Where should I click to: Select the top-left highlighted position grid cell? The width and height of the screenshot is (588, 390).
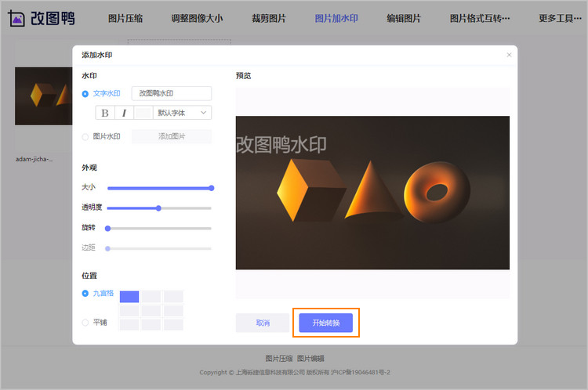click(129, 297)
